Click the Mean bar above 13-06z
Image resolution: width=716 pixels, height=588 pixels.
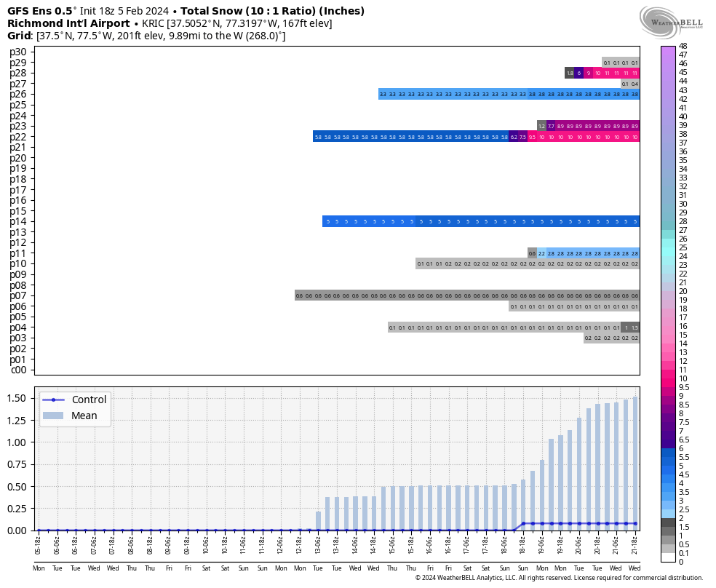(318, 521)
